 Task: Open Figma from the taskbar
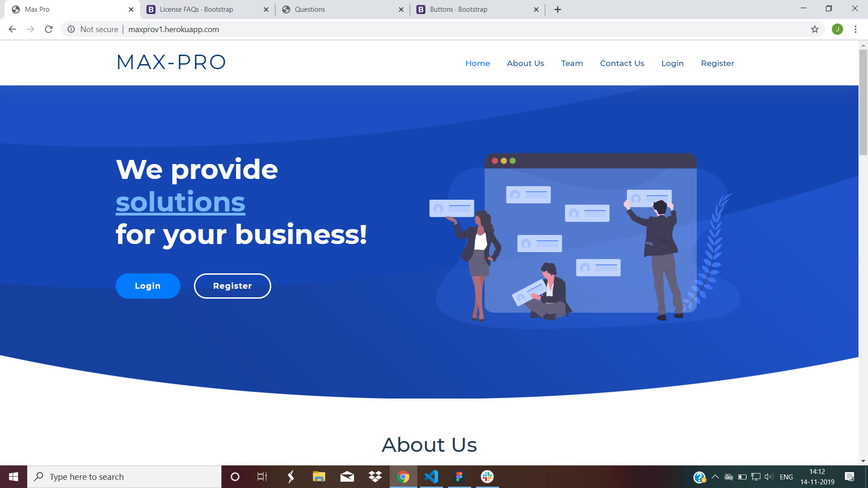click(x=459, y=477)
